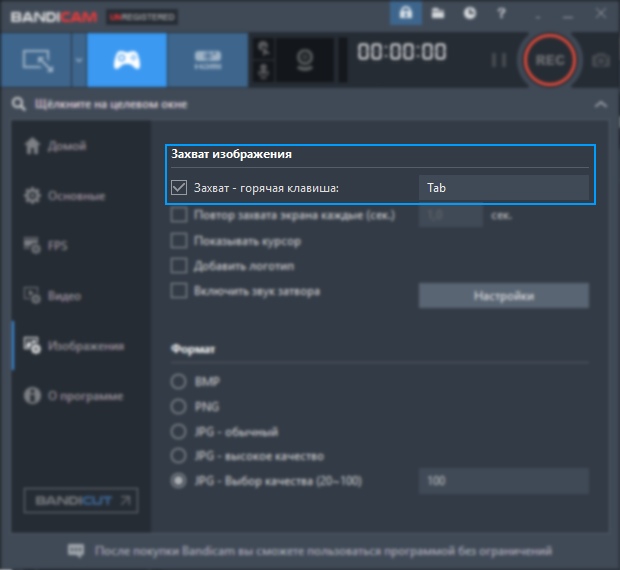Viewport: 620px width, 570px height.
Task: Open the scheduled recording clock icon
Action: pyautogui.click(x=470, y=13)
